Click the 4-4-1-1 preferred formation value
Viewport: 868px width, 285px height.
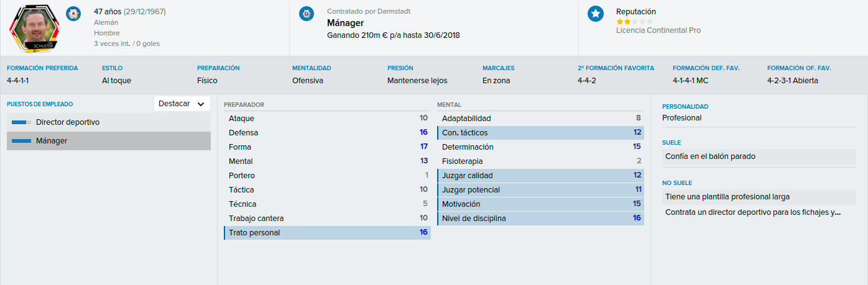point(18,81)
